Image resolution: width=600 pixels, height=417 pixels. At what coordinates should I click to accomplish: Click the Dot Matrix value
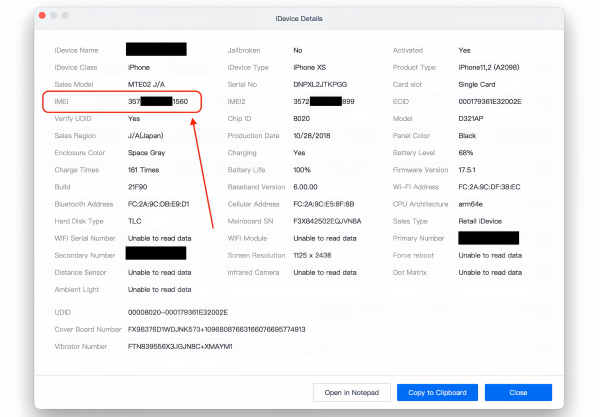click(490, 272)
